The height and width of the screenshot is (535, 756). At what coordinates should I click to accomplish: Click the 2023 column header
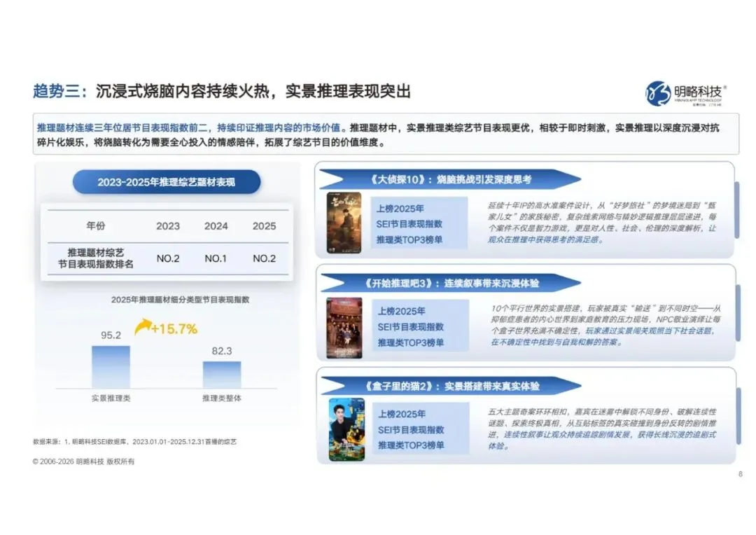click(x=168, y=226)
